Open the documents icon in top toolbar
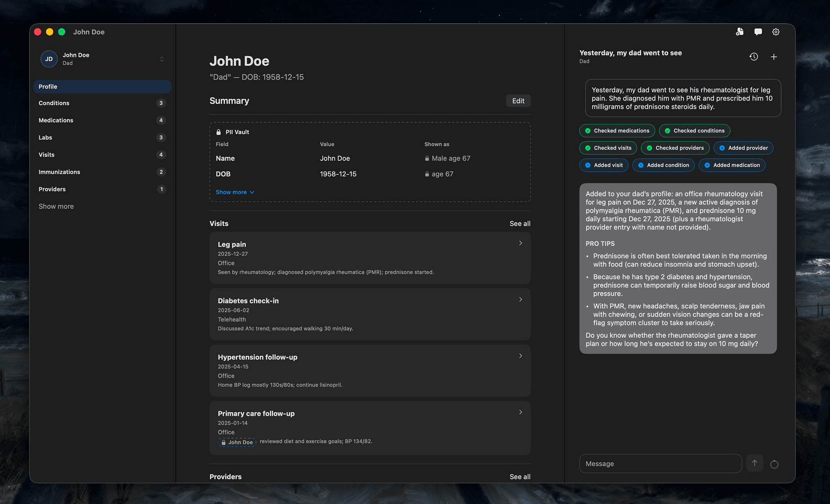 [740, 32]
